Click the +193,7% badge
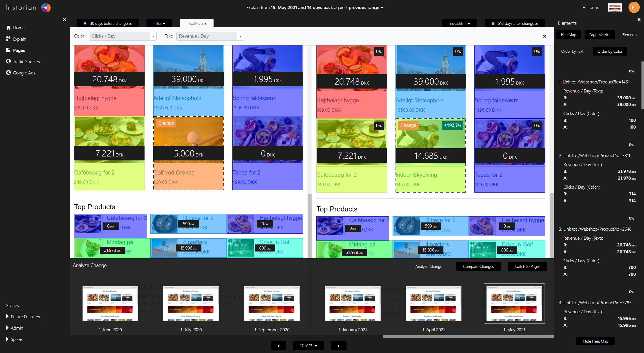Screen dimensions: 644x353 click(452, 125)
